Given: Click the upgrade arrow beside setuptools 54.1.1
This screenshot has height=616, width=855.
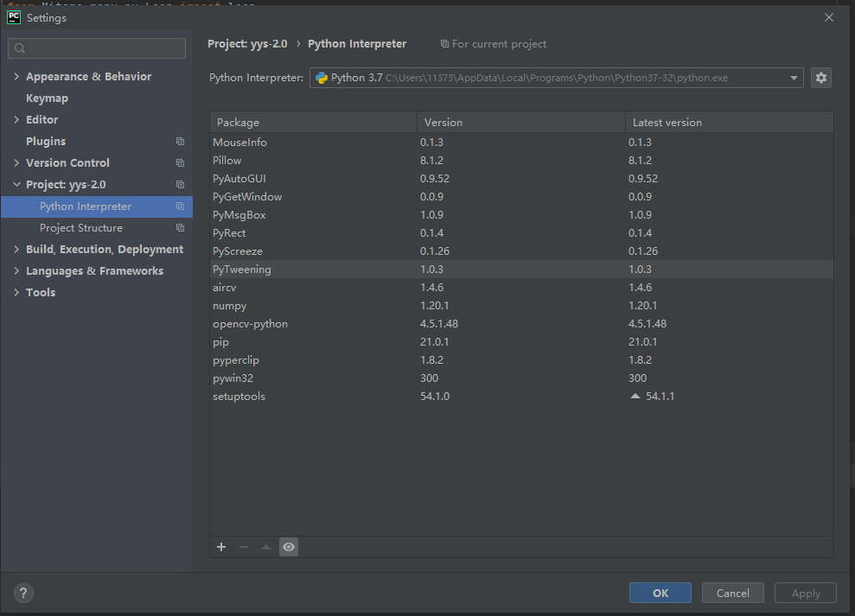Looking at the screenshot, I should pos(635,397).
